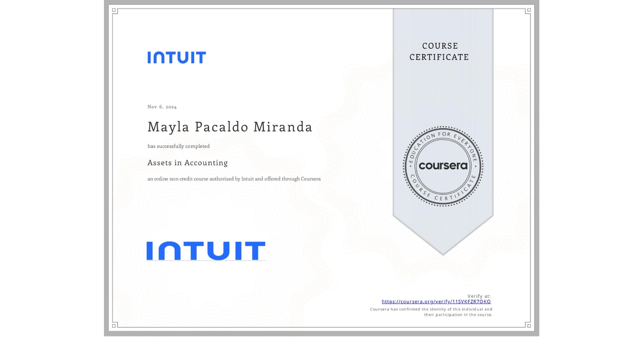Select the bottom-left corner ornament mark
The height and width of the screenshot is (337, 644).
click(114, 326)
